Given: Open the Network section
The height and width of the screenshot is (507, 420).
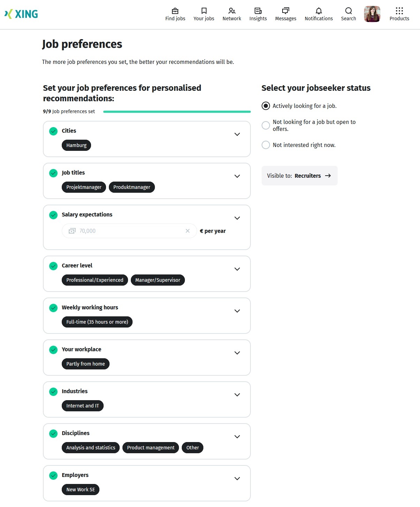Looking at the screenshot, I should pyautogui.click(x=232, y=14).
